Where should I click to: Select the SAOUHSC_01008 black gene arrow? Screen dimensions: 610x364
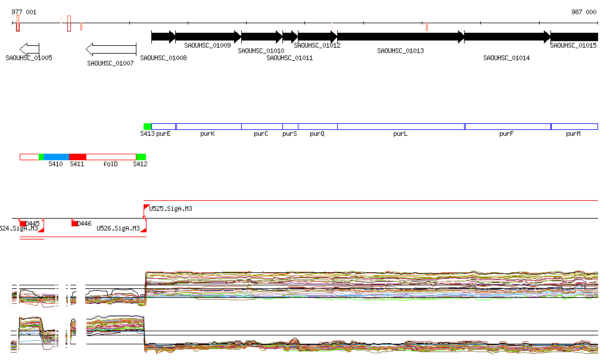point(163,36)
